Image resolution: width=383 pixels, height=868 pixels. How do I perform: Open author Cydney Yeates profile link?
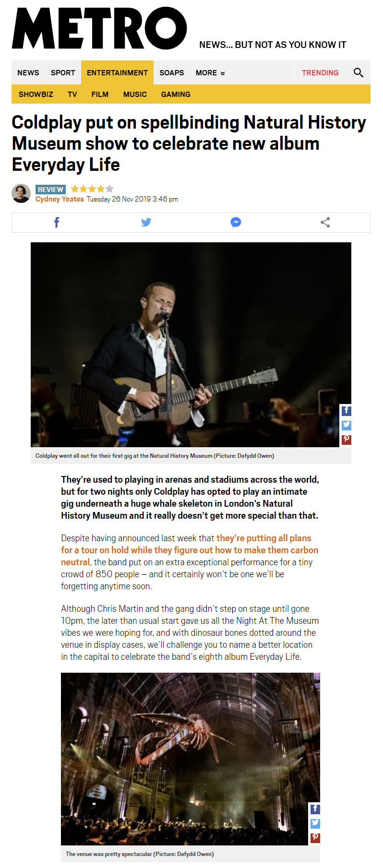(60, 199)
